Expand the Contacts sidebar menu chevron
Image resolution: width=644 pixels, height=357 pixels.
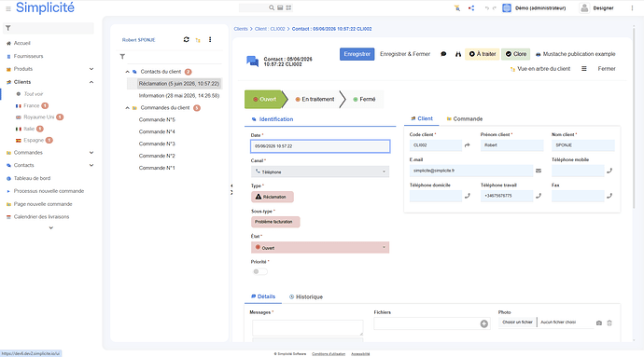(x=91, y=165)
